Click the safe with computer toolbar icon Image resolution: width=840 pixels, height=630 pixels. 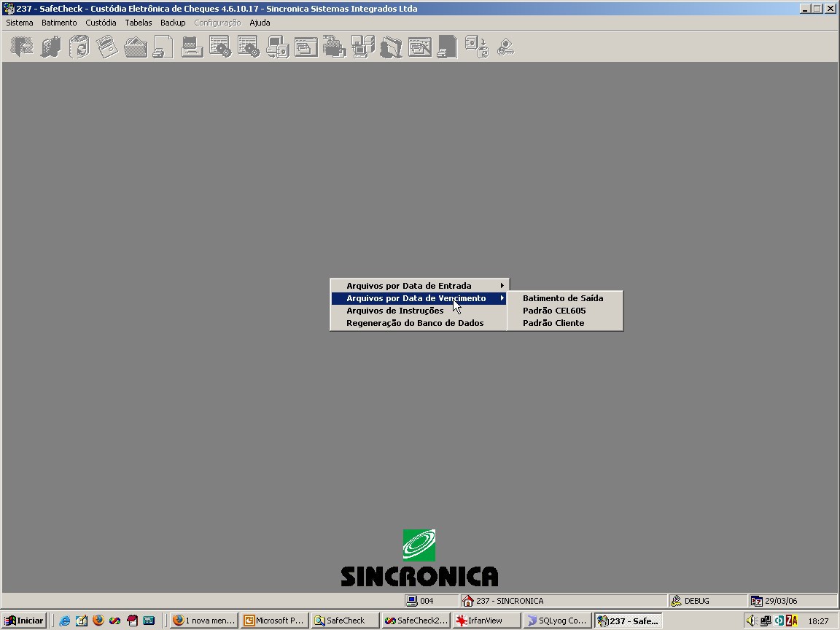click(278, 47)
